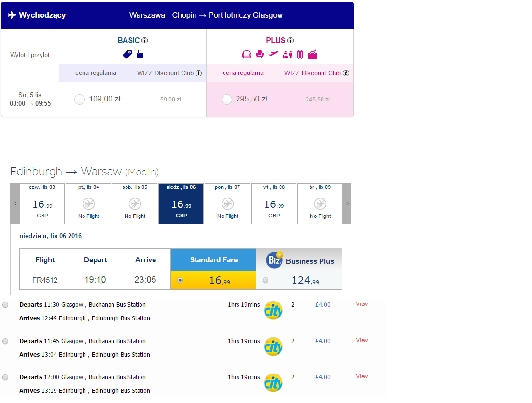Choose the śr., lis 09 date tab
This screenshot has height=403, width=532.
320,204
